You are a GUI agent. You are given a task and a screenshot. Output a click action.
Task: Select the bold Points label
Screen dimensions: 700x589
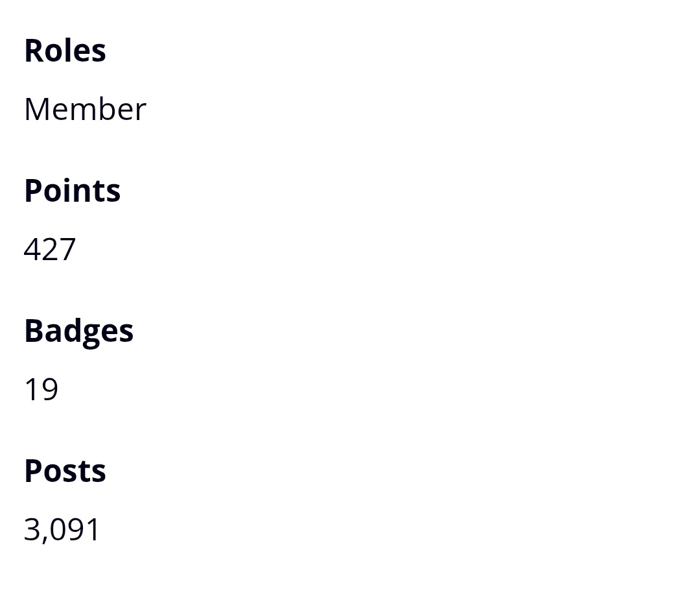point(72,191)
